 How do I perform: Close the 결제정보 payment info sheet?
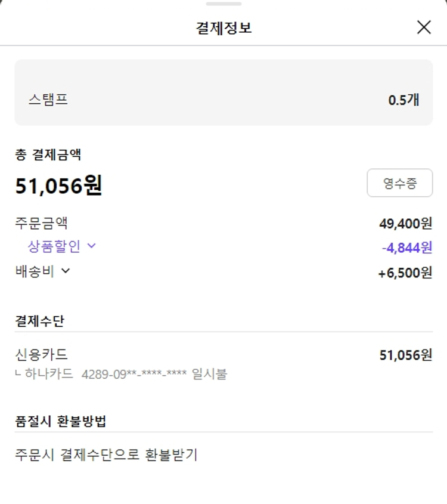[424, 27]
